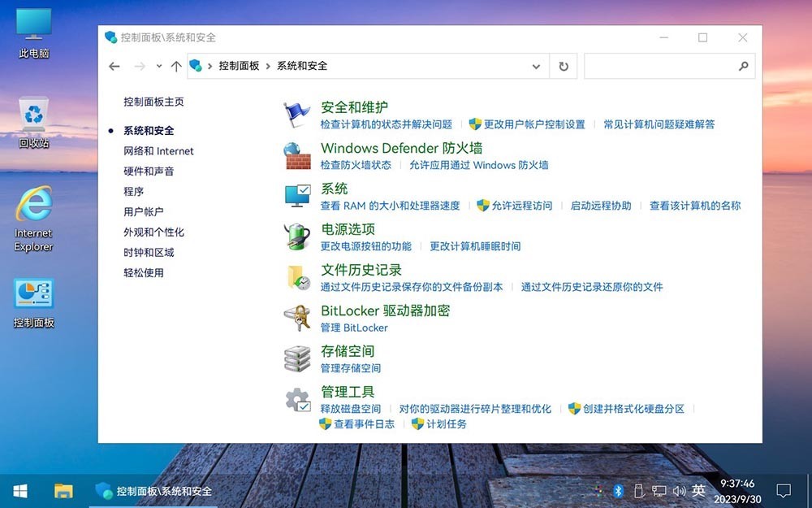Refresh the page with the refresh icon
The image size is (812, 508).
pyautogui.click(x=564, y=66)
